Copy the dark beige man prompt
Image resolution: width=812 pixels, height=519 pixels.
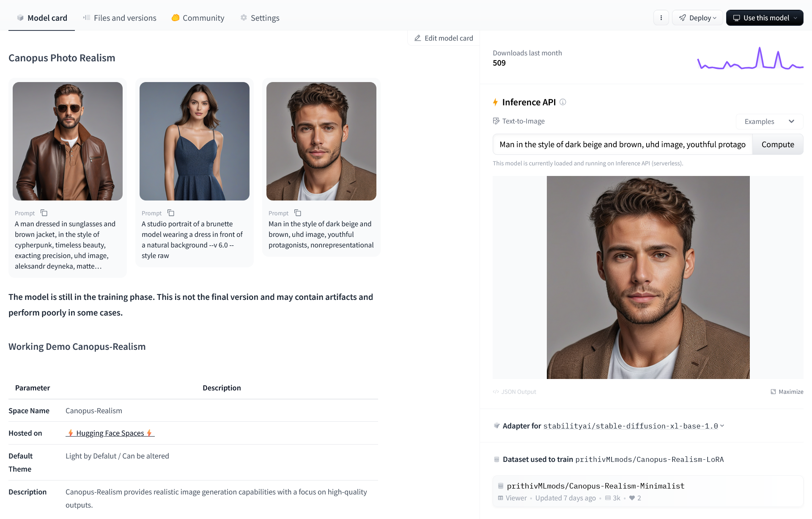point(298,213)
